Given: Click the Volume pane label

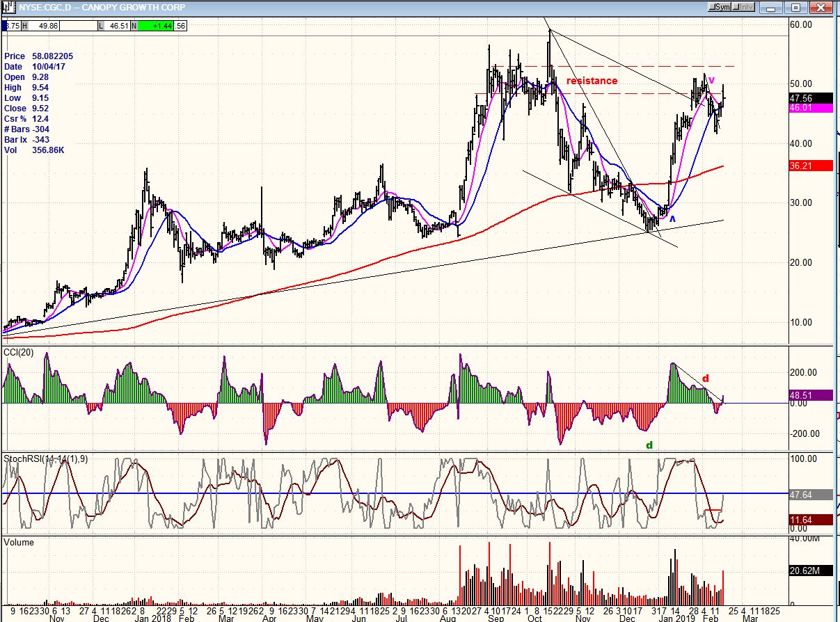Looking at the screenshot, I should pyautogui.click(x=19, y=542).
